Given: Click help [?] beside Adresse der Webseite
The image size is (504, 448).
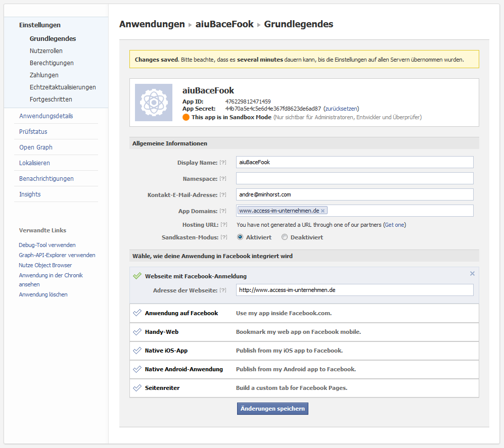Looking at the screenshot, I should (x=223, y=290).
